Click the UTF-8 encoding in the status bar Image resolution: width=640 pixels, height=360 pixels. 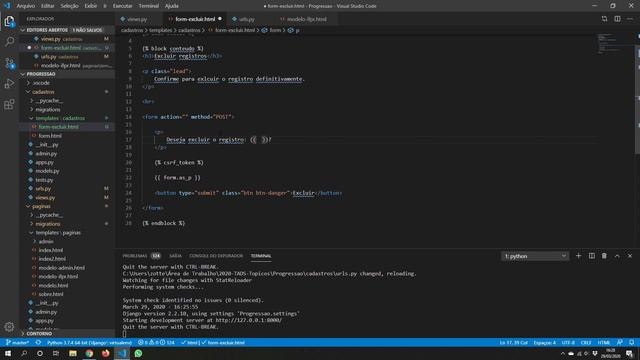tap(568, 342)
